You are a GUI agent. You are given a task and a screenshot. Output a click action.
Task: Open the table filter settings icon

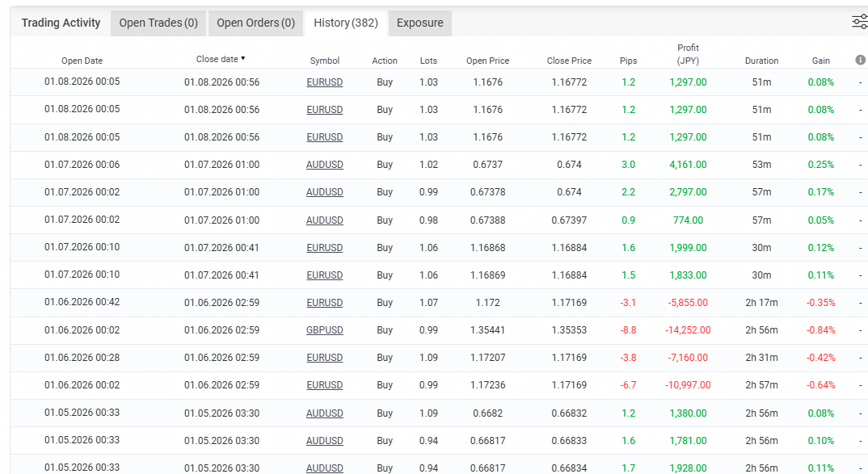(x=860, y=22)
